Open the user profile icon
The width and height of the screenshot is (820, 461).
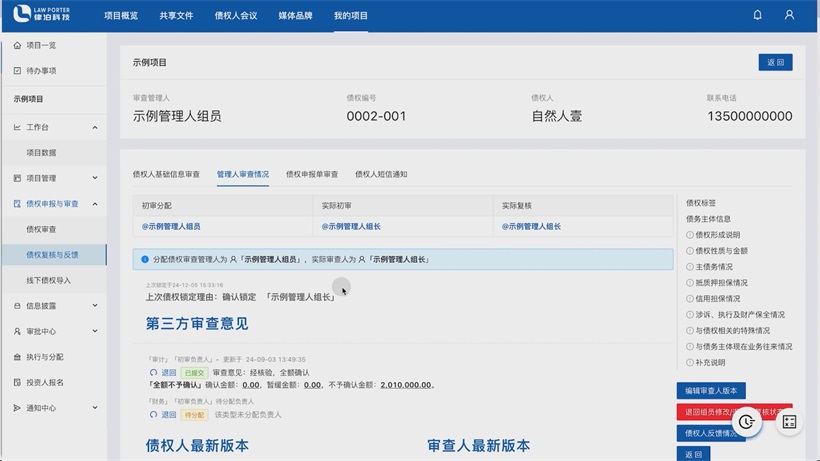pos(789,15)
